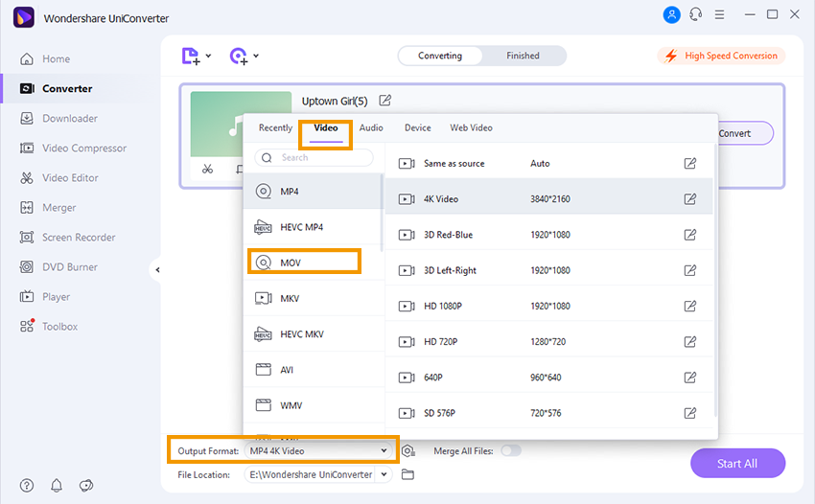Click the scissors trim icon
The image size is (815, 504).
pos(207,169)
